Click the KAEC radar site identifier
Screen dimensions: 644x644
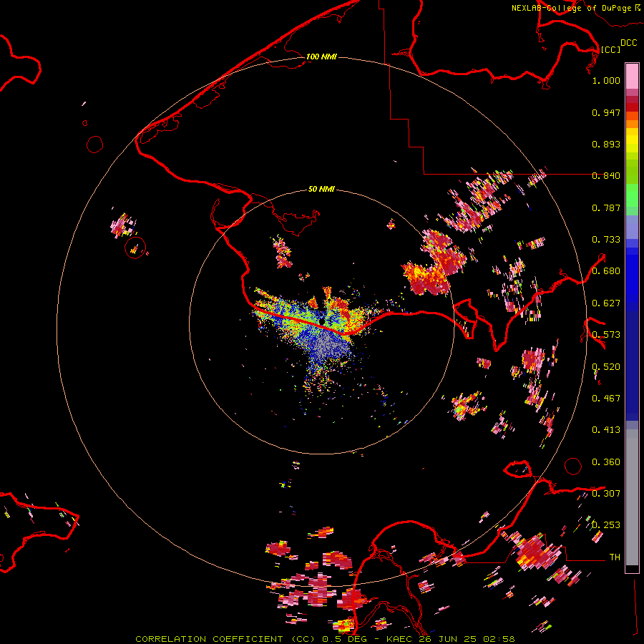click(399, 639)
